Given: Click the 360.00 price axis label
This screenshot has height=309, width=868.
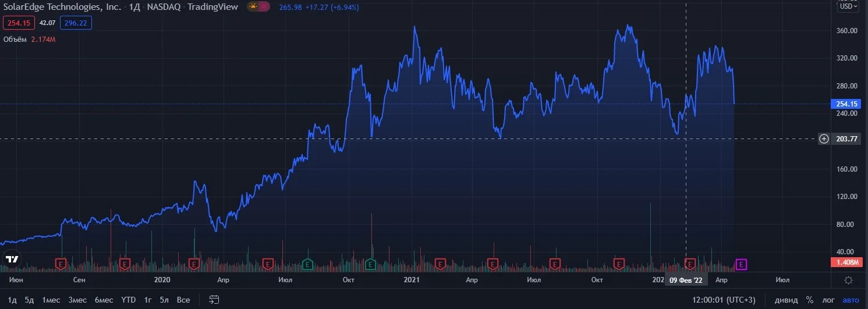Looking at the screenshot, I should coord(845,30).
